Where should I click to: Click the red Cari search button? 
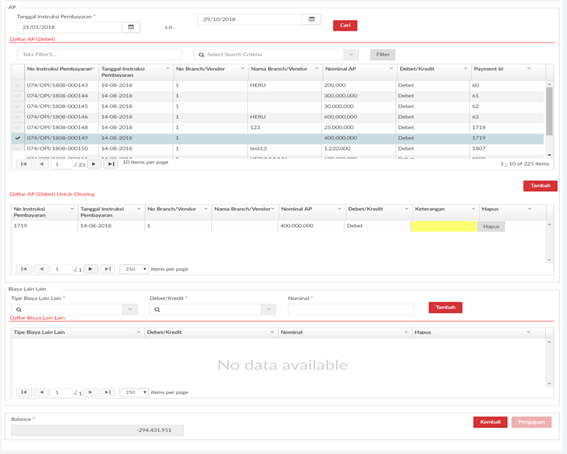345,25
